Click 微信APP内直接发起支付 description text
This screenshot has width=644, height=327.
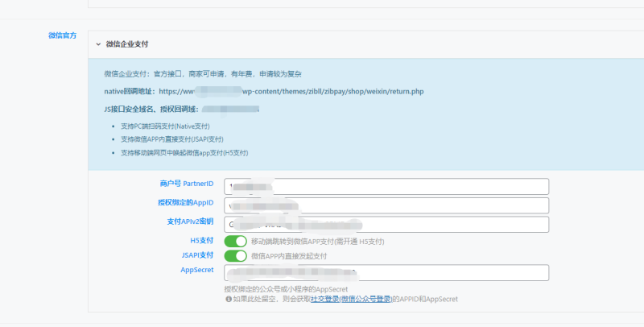(x=289, y=256)
